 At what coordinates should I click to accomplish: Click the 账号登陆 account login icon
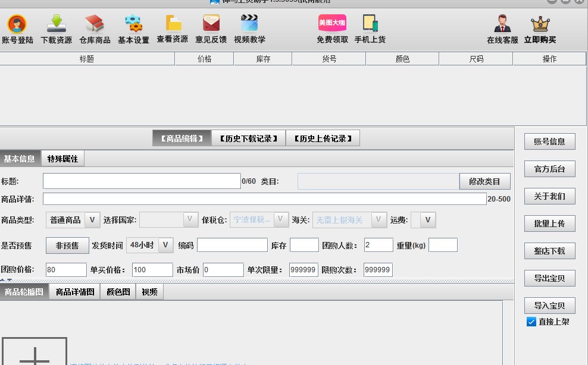point(17,25)
